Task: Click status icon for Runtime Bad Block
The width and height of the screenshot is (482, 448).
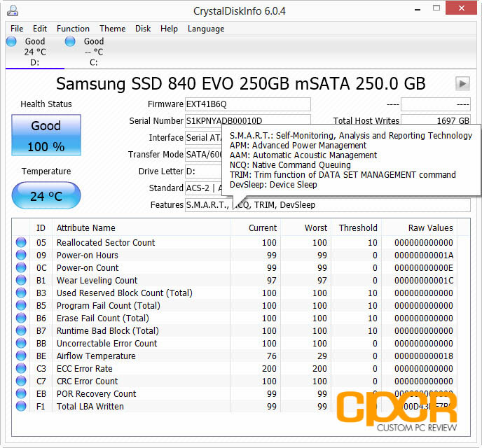Action: (x=21, y=330)
